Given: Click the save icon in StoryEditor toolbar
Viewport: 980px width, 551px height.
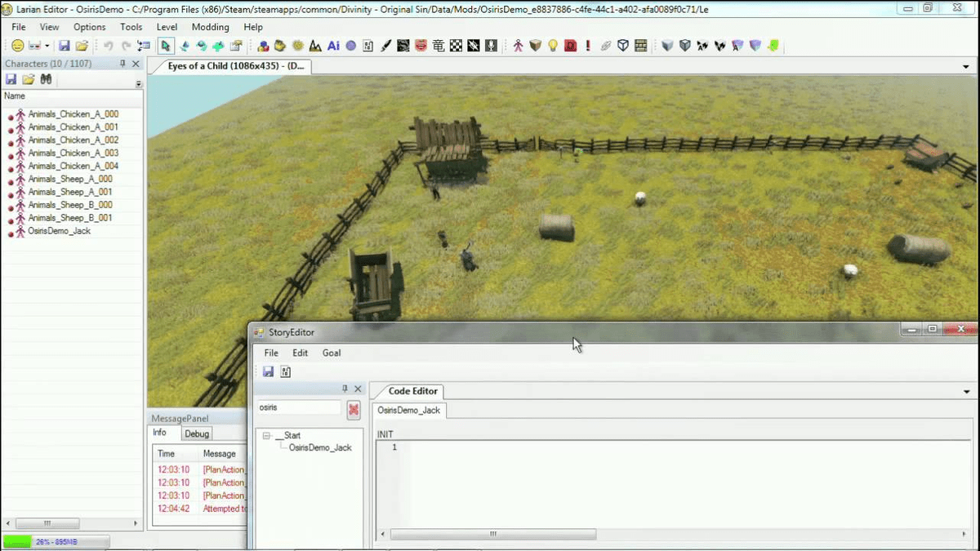Looking at the screenshot, I should click(268, 372).
